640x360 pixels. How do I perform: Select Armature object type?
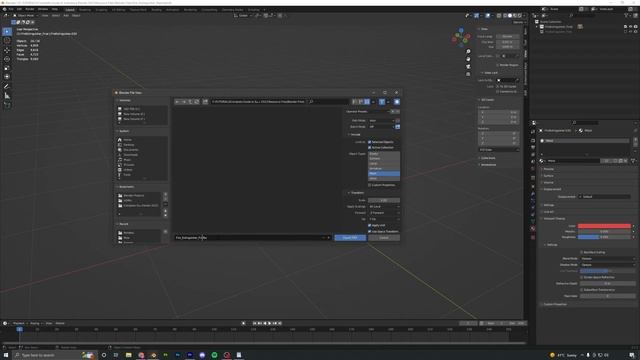coord(384,169)
